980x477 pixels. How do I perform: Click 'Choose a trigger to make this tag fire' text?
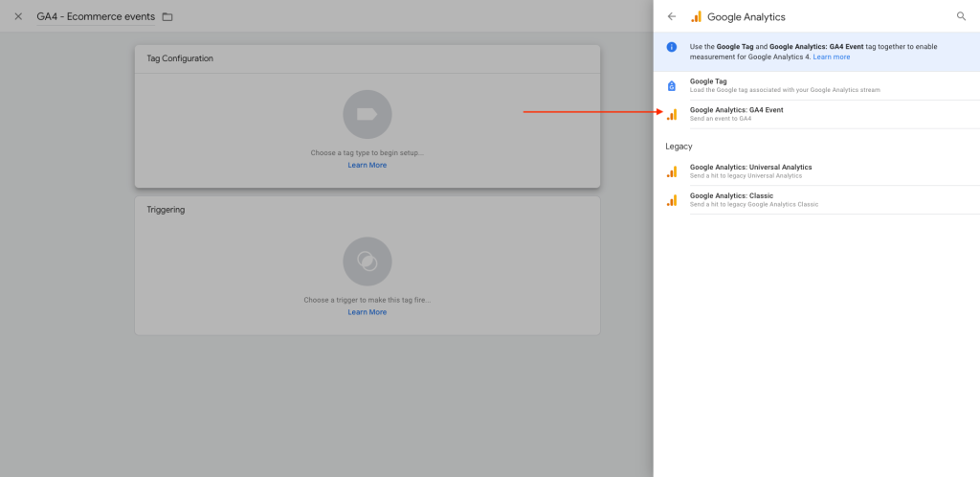click(x=367, y=300)
